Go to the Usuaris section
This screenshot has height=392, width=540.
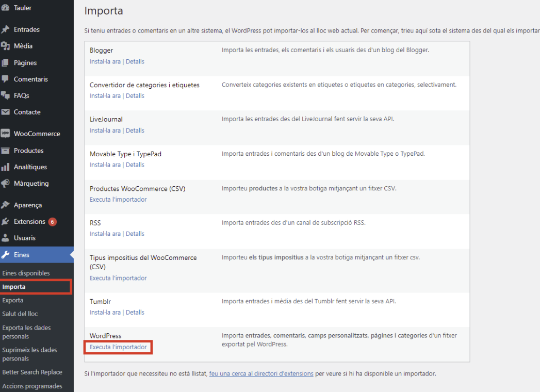pyautogui.click(x=24, y=238)
